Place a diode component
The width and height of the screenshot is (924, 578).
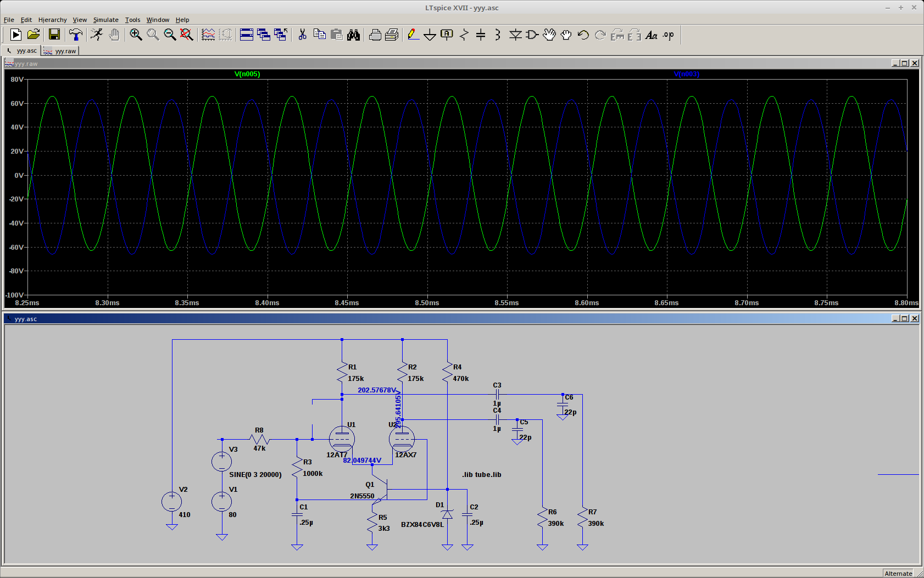pos(515,35)
